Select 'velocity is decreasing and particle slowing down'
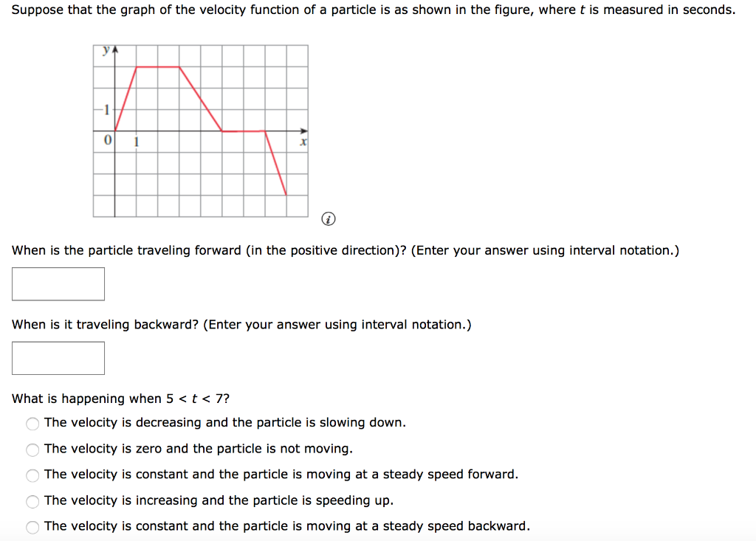This screenshot has width=756, height=541. coord(32,424)
